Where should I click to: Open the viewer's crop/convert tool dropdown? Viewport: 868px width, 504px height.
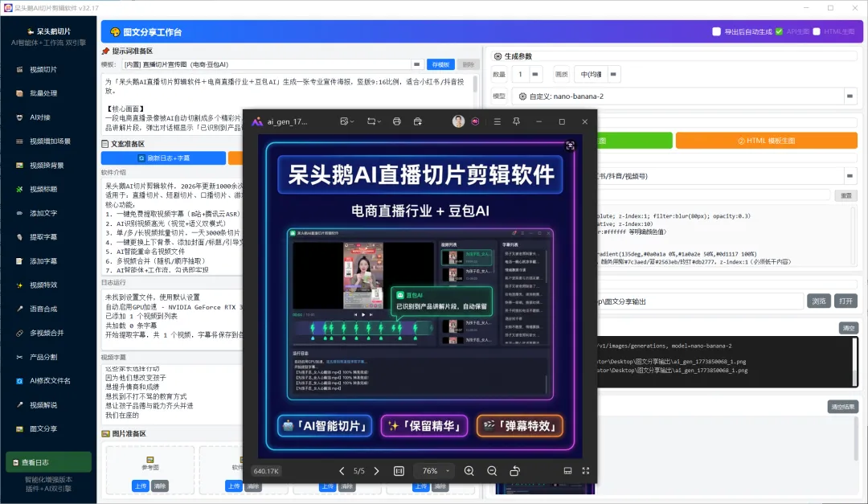tap(374, 121)
